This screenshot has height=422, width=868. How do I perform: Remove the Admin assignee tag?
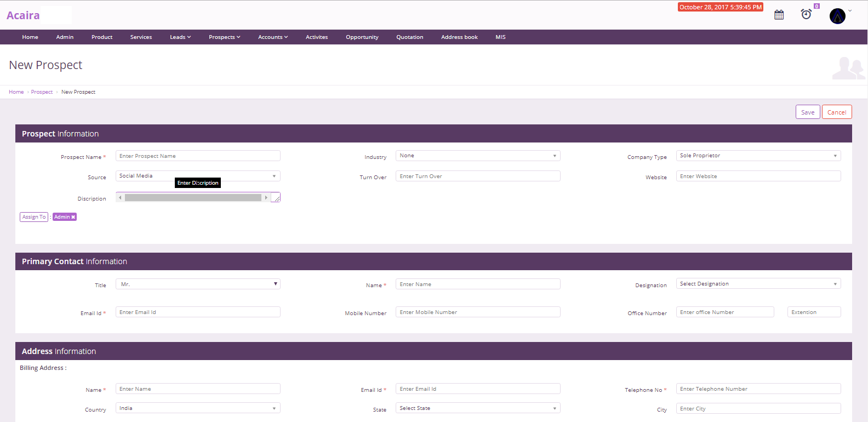[x=73, y=217]
